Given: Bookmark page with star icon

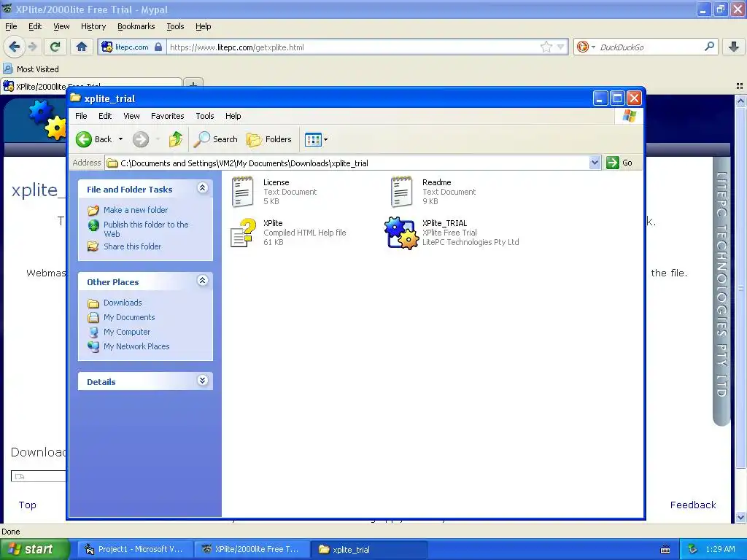Looking at the screenshot, I should (546, 47).
